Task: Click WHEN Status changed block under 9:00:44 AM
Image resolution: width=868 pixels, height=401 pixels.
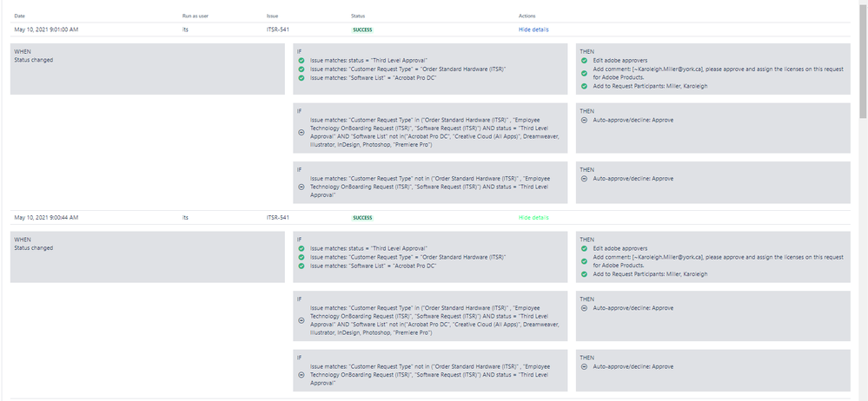Action: coord(147,257)
